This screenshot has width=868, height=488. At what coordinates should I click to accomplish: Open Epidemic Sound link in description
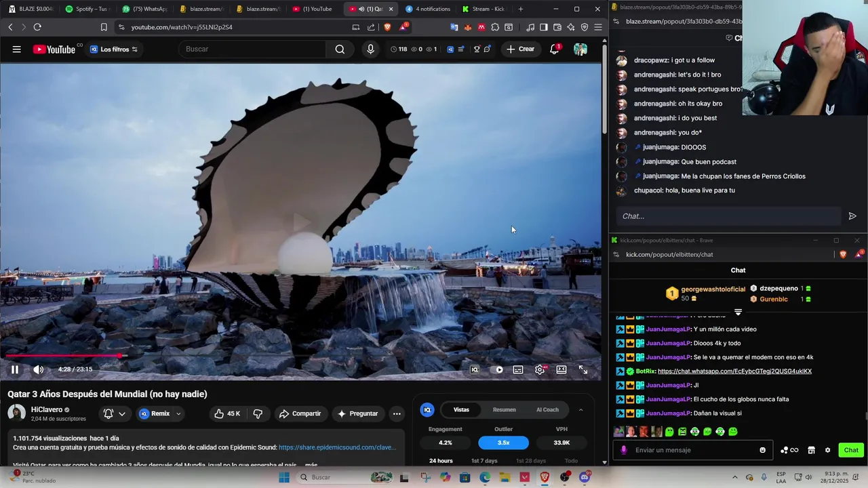pos(337,447)
